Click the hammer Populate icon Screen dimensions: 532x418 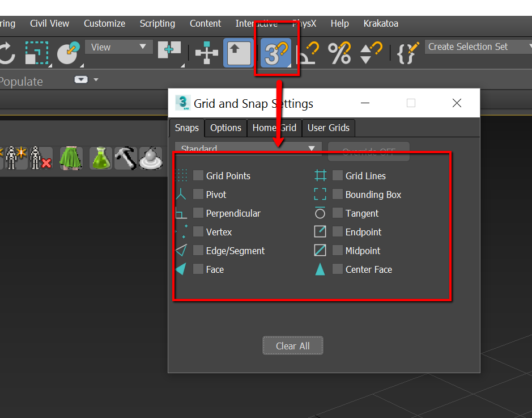tap(126, 158)
